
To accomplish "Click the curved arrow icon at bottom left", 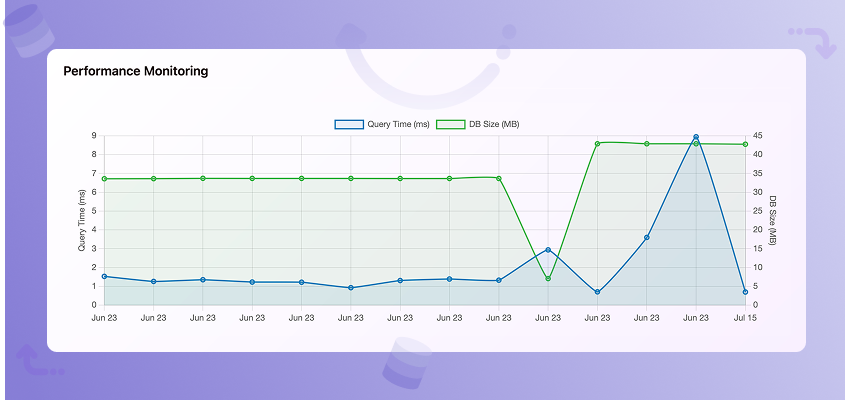I will click(x=39, y=360).
